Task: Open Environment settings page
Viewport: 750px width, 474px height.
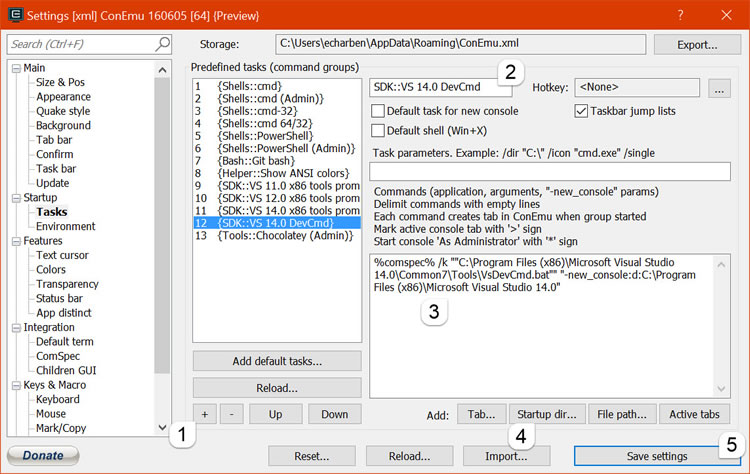Action: pyautogui.click(x=66, y=226)
